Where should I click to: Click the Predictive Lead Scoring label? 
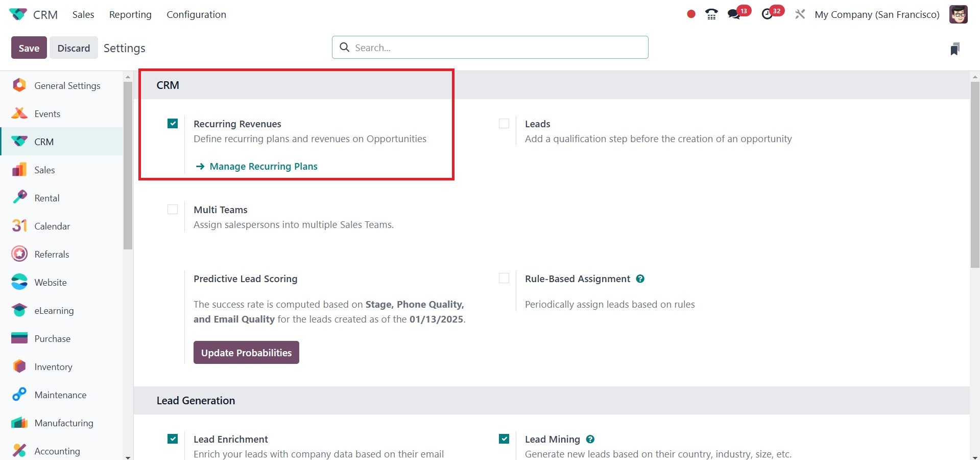click(x=245, y=279)
